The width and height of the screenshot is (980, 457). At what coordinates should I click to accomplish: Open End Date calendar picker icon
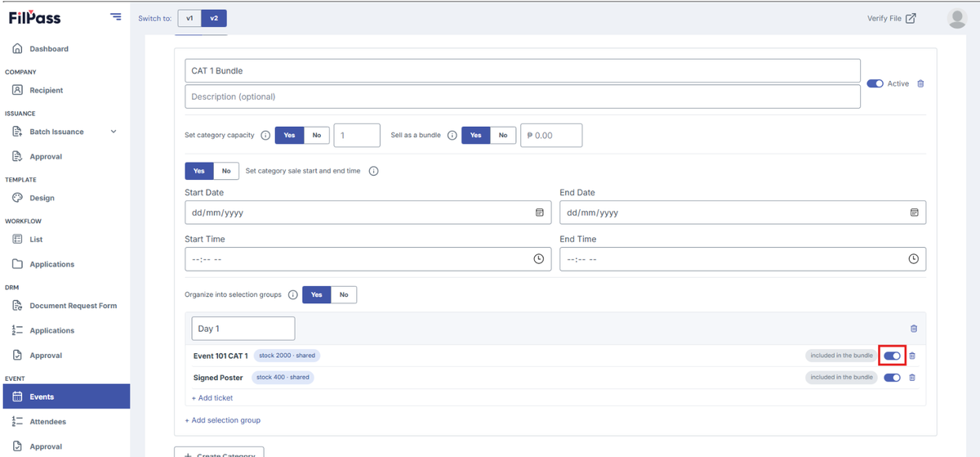coord(914,213)
